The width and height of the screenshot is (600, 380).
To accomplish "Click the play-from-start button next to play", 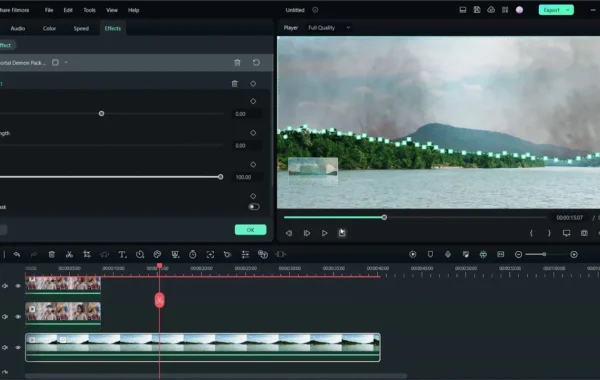I will [307, 233].
